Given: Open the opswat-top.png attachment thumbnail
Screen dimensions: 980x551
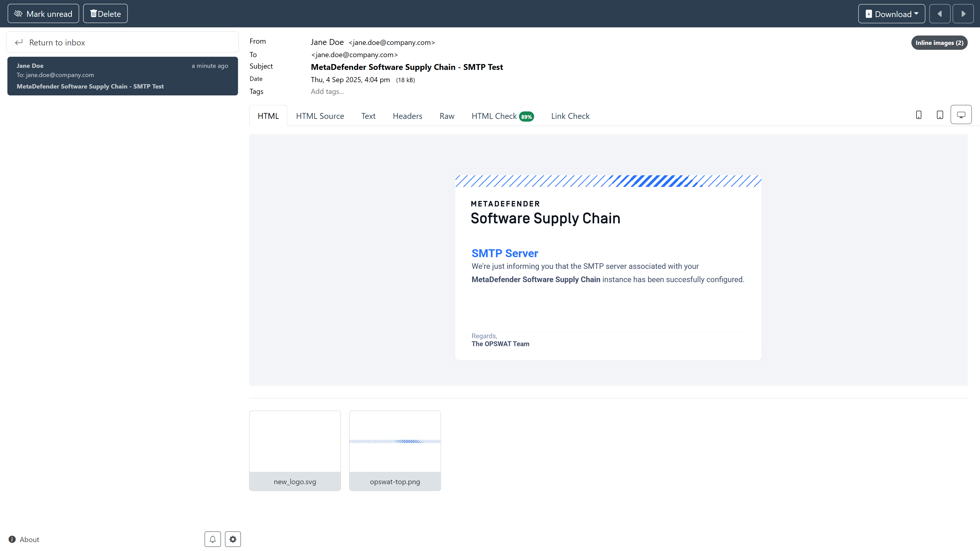Looking at the screenshot, I should (395, 450).
